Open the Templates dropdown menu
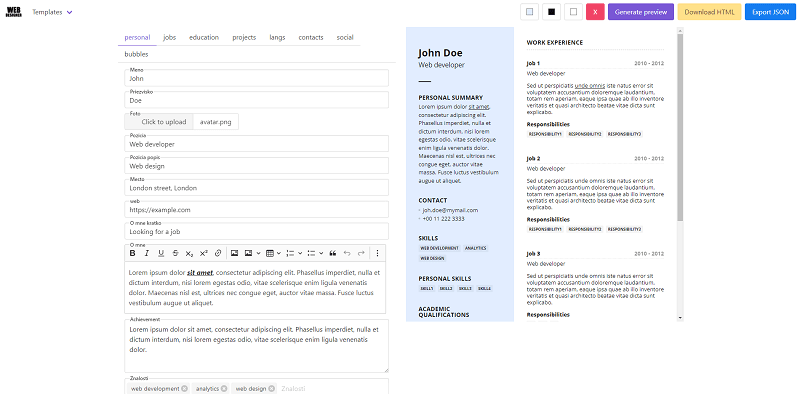This screenshot has height=394, width=800. click(x=53, y=12)
